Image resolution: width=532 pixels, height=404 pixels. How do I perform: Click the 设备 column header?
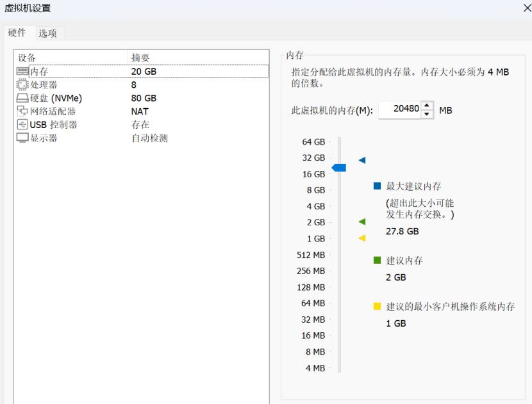pyautogui.click(x=71, y=57)
